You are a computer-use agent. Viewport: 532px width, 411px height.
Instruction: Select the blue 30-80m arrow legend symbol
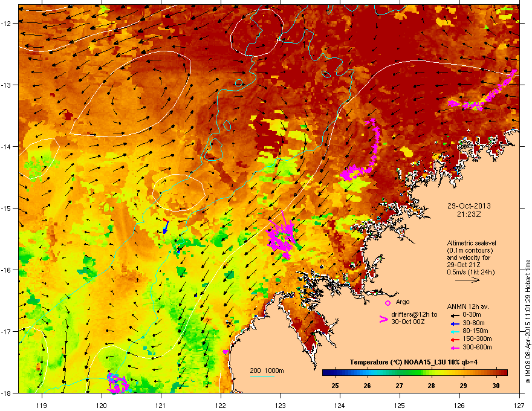[455, 323]
